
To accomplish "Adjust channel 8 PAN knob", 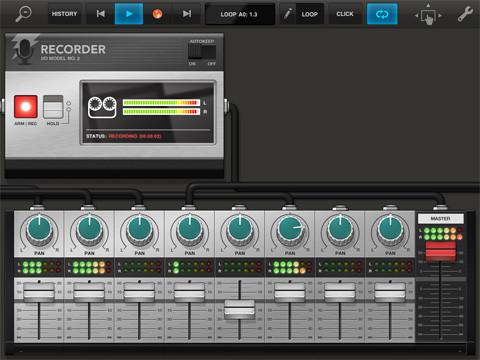I will coord(390,231).
